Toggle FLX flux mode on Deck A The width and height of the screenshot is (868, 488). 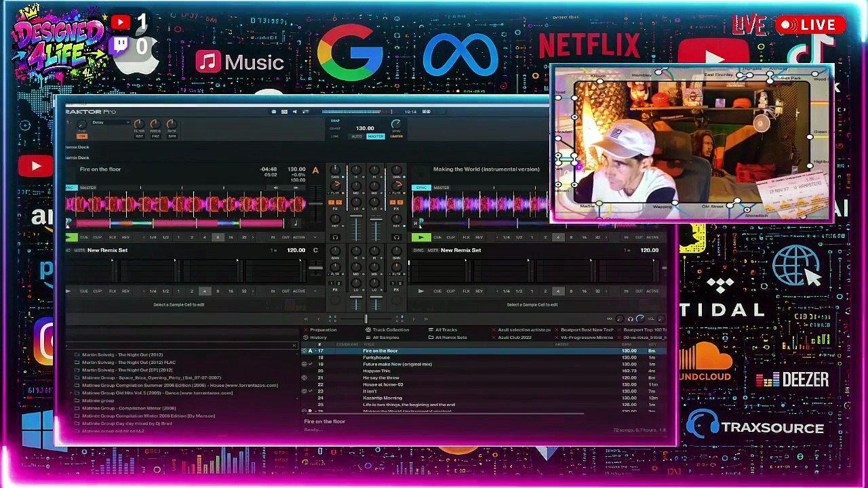(113, 237)
